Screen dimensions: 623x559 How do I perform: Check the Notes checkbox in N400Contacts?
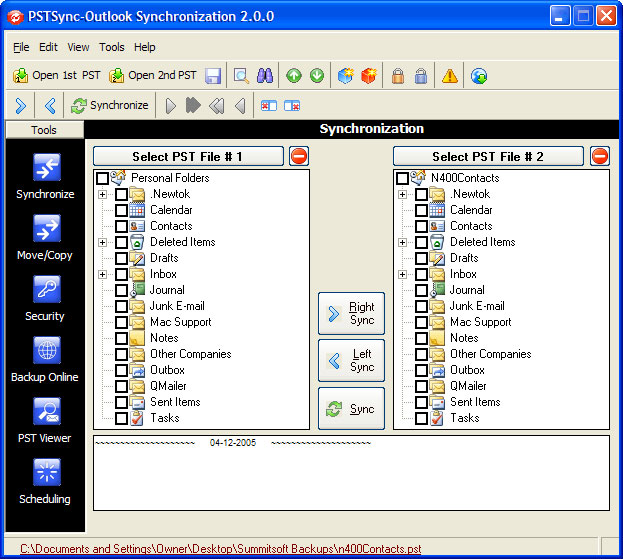[x=421, y=338]
